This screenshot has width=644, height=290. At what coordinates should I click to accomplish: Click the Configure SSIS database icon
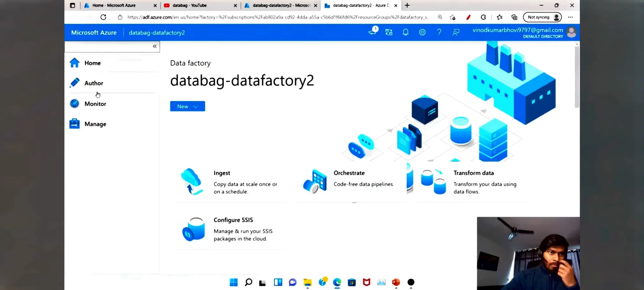click(193, 229)
